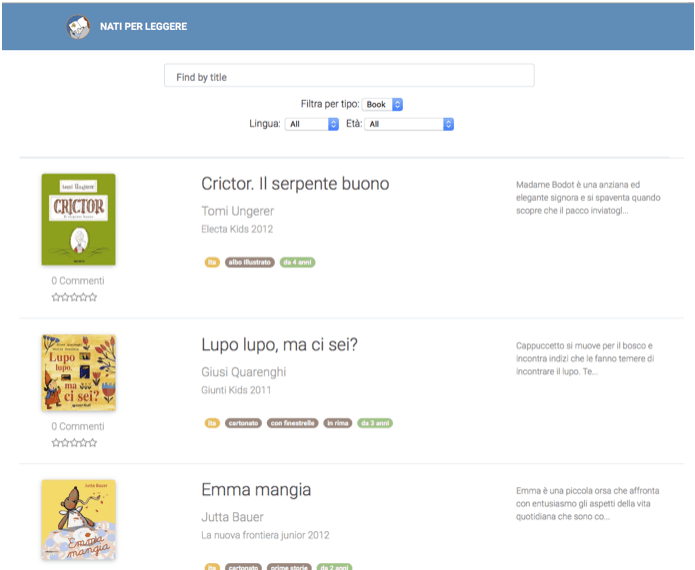Open the Lingua language dropdown
Viewport: 695px width, 570px height.
pos(312,124)
